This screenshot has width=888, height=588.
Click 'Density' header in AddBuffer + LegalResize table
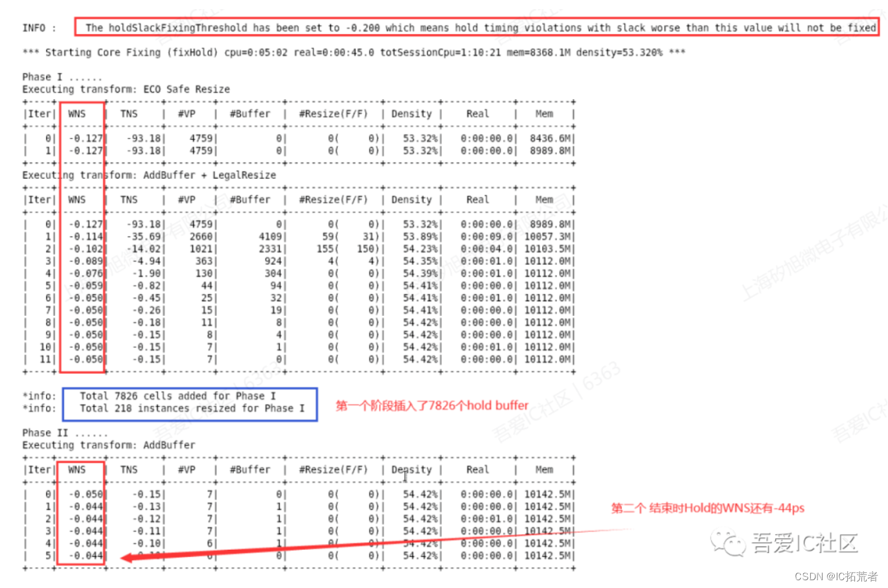point(411,200)
